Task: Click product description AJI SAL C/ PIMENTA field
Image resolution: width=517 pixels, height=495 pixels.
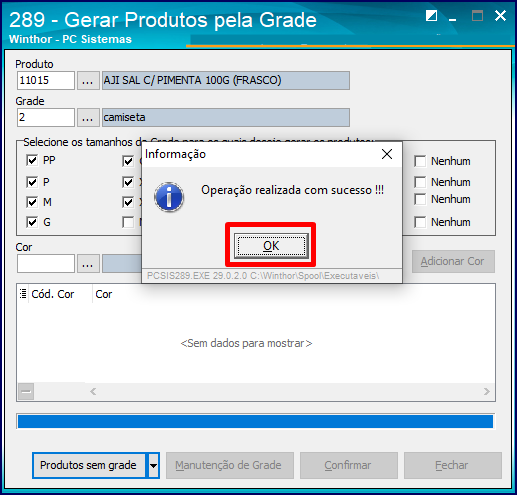Action: pyautogui.click(x=226, y=80)
